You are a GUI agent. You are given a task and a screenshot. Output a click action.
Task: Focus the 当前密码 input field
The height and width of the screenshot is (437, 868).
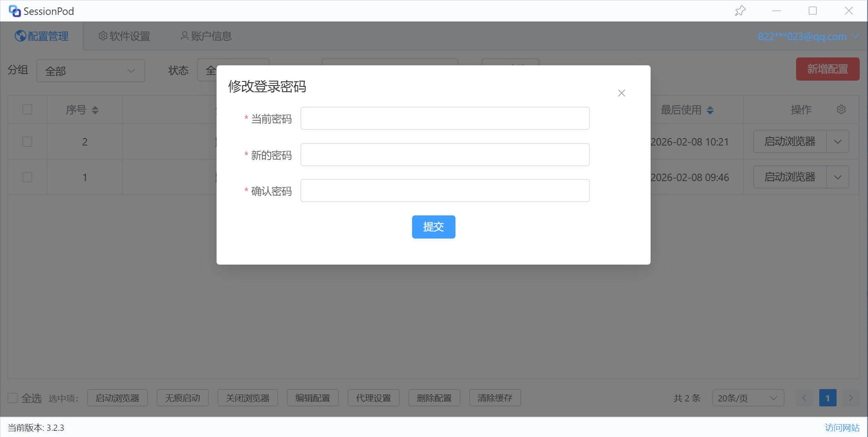pos(445,119)
